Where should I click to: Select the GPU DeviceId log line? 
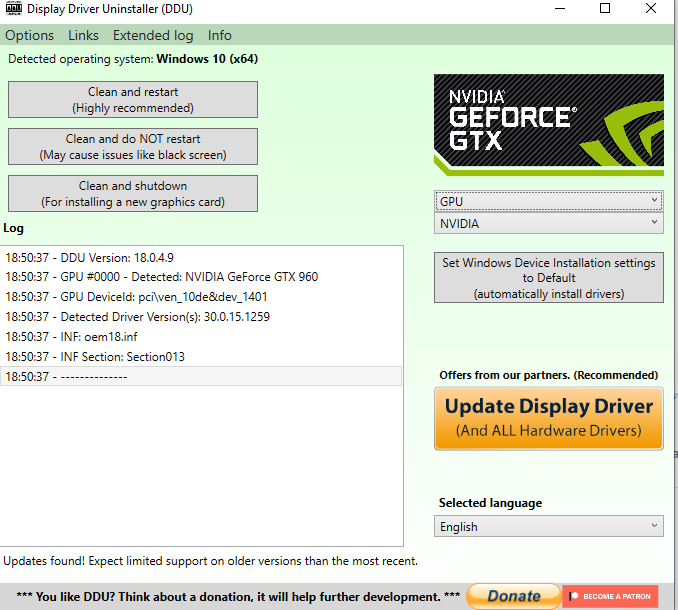201,297
